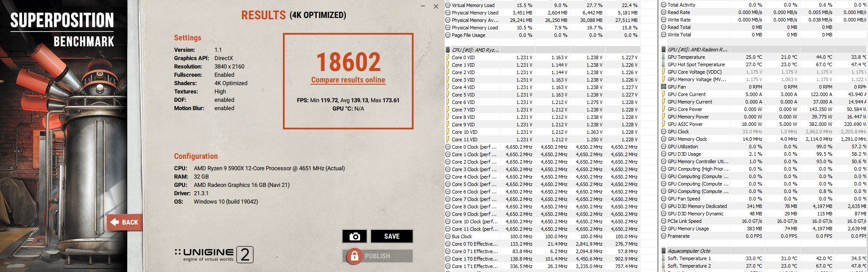Select the GPU Fan Speed row
Screen dimensions: 868x272
click(x=764, y=199)
